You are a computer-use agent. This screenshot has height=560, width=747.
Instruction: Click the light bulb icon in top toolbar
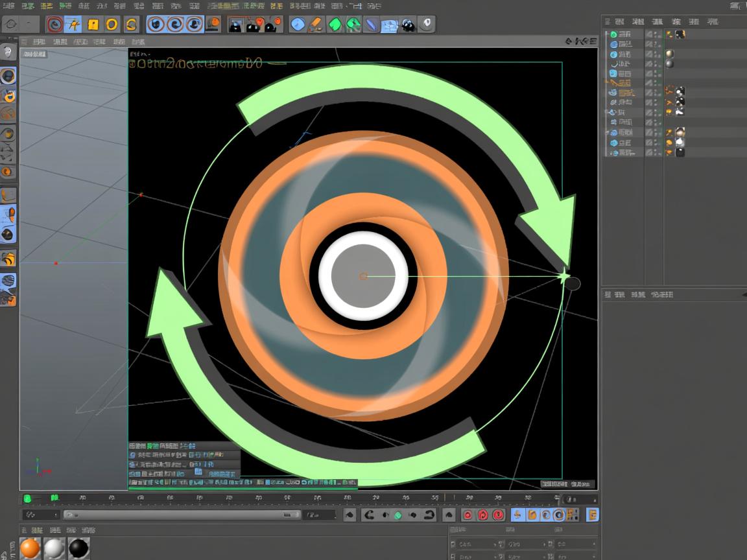click(426, 25)
